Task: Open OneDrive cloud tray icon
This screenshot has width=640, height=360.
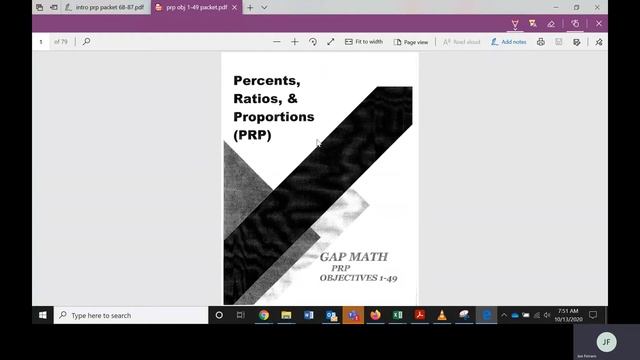Action: pos(515,315)
